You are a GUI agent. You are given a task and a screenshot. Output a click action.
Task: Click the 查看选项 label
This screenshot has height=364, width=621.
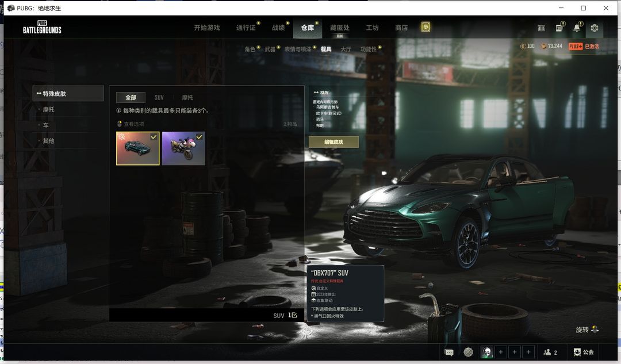[134, 124]
